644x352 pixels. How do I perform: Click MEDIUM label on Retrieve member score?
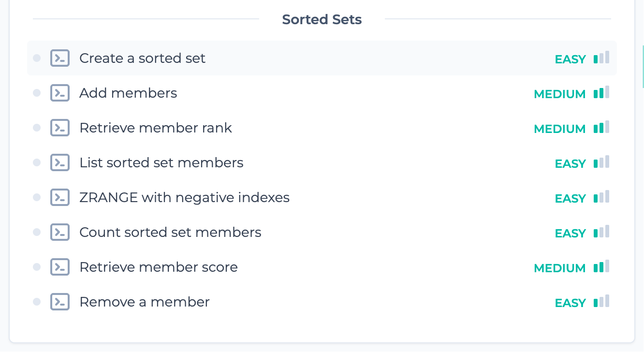point(560,268)
